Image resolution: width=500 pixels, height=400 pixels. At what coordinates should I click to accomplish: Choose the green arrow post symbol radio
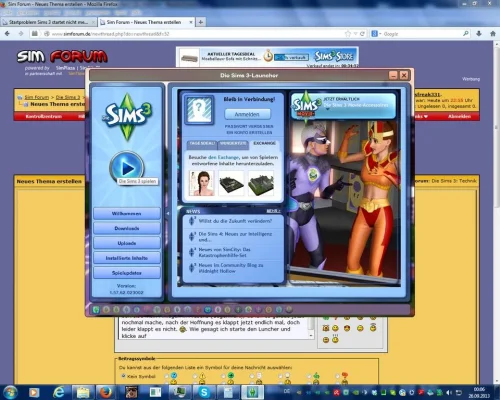click(223, 376)
